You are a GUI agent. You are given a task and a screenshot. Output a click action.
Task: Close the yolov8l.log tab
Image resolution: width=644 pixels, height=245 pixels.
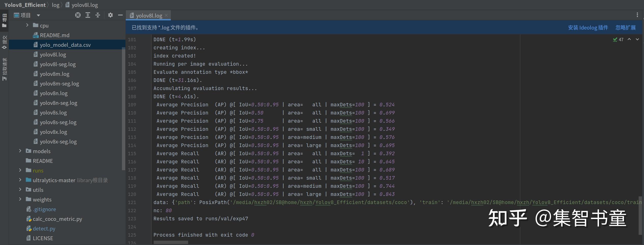point(166,15)
